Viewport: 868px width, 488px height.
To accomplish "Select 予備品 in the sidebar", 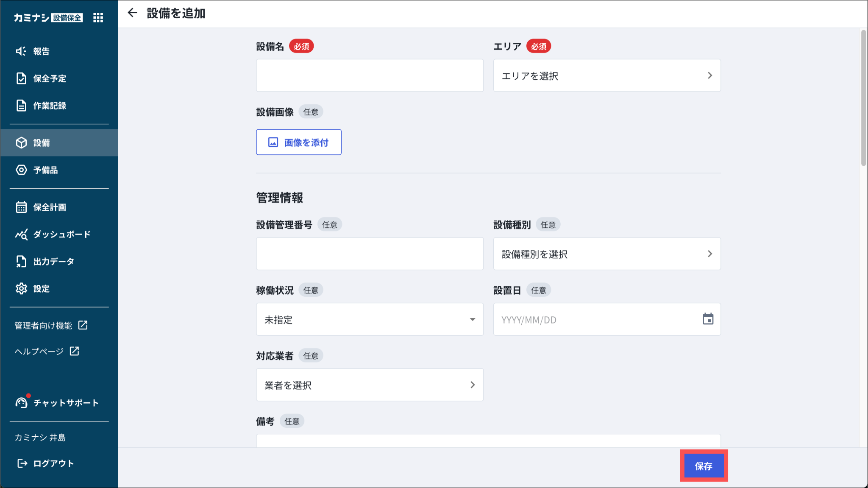I will pyautogui.click(x=45, y=170).
